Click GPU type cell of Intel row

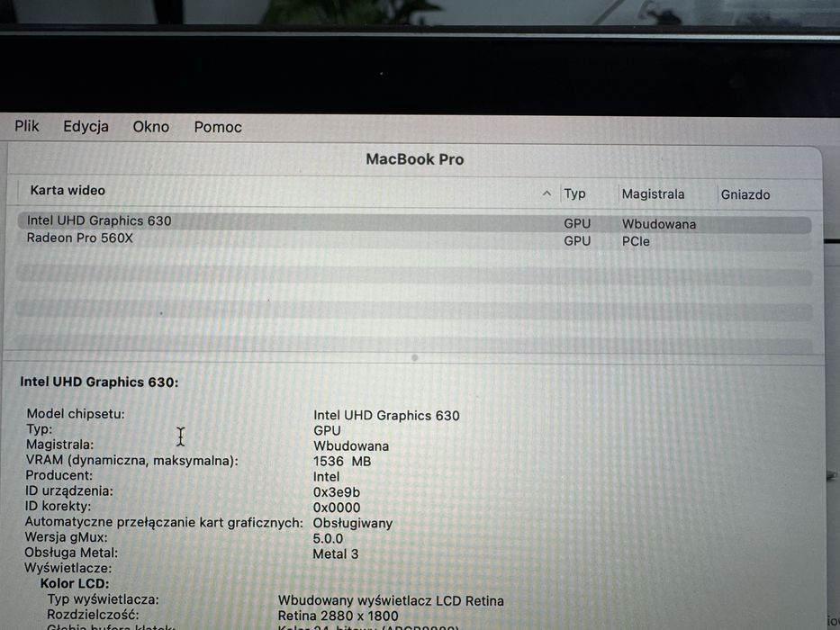[x=577, y=224]
